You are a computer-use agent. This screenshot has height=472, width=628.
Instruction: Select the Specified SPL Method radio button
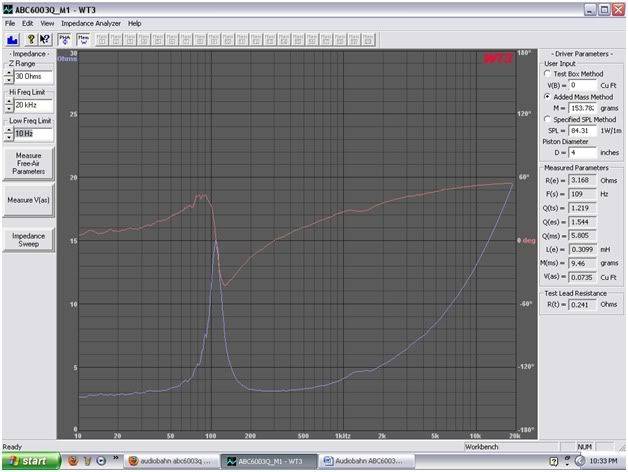click(x=547, y=119)
